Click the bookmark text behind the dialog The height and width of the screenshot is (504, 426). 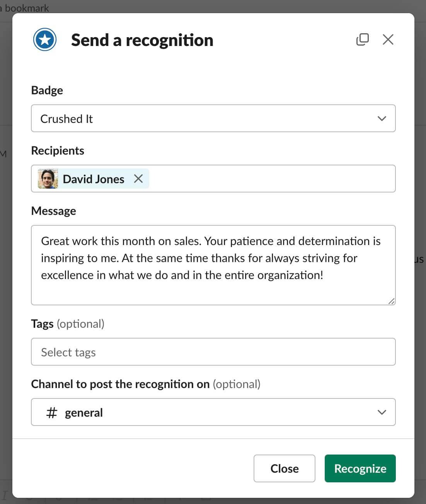point(26,8)
